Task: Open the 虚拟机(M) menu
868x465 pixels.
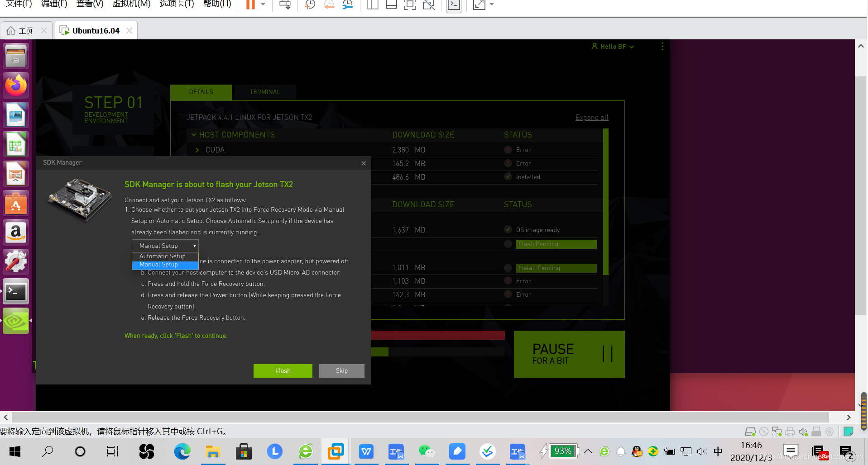Action: point(131,4)
